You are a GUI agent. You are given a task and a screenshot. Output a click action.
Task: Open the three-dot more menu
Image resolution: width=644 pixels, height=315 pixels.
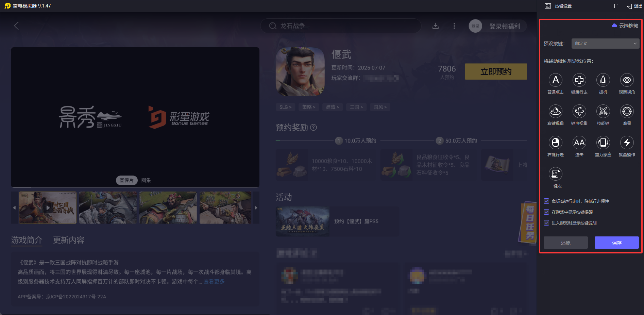[454, 26]
